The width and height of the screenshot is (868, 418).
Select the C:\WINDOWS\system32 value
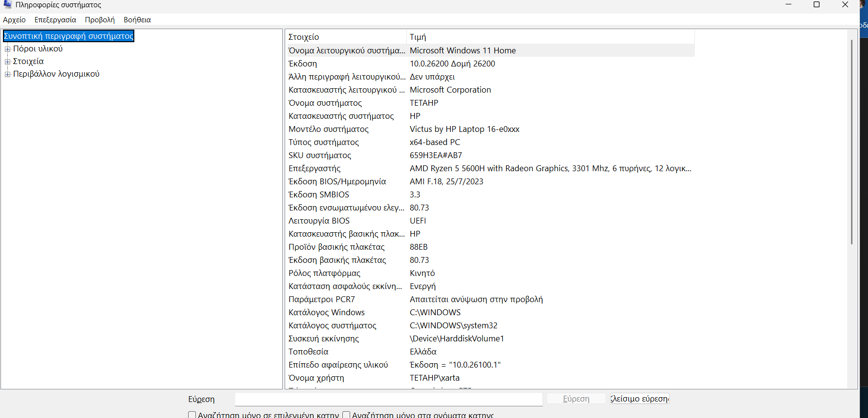click(453, 325)
